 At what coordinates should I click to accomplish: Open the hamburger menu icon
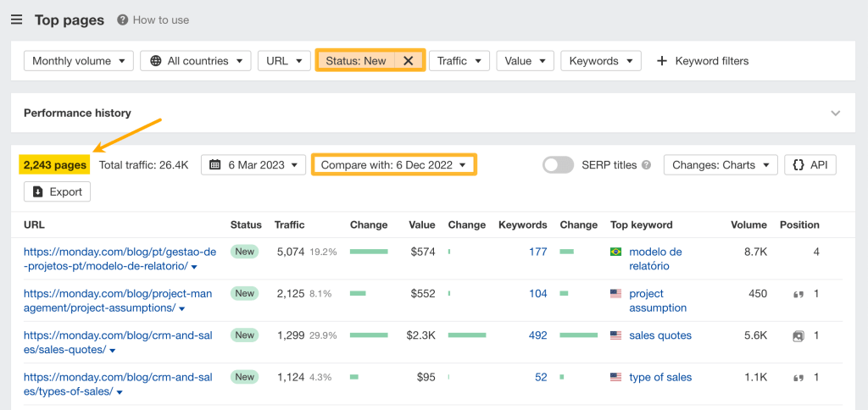coord(16,19)
